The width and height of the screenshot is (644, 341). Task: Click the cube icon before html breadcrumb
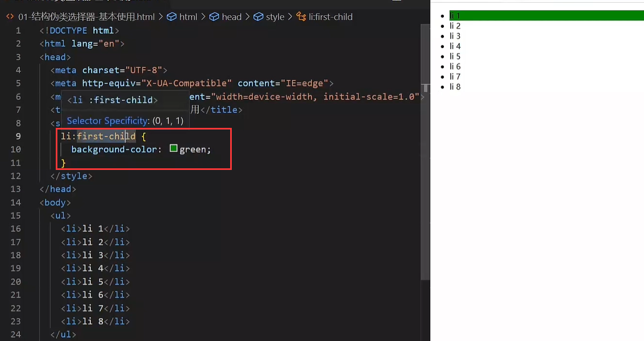pos(172,17)
